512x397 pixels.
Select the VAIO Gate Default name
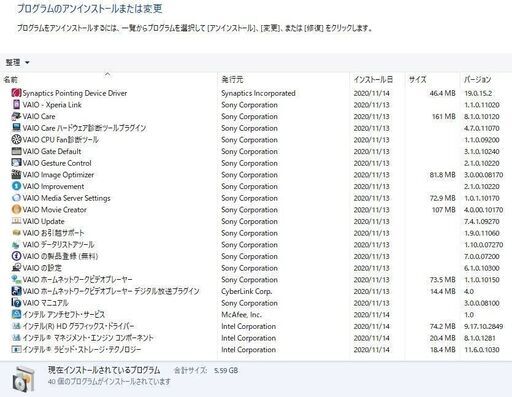point(52,151)
